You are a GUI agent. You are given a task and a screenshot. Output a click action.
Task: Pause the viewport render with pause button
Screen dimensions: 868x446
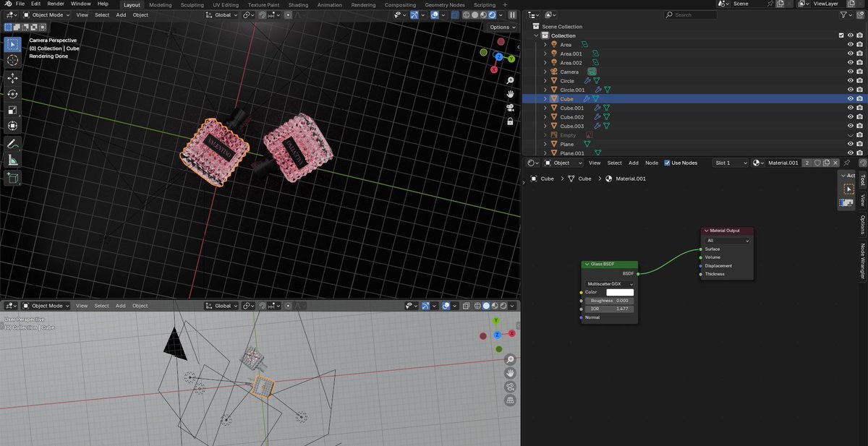pos(513,14)
